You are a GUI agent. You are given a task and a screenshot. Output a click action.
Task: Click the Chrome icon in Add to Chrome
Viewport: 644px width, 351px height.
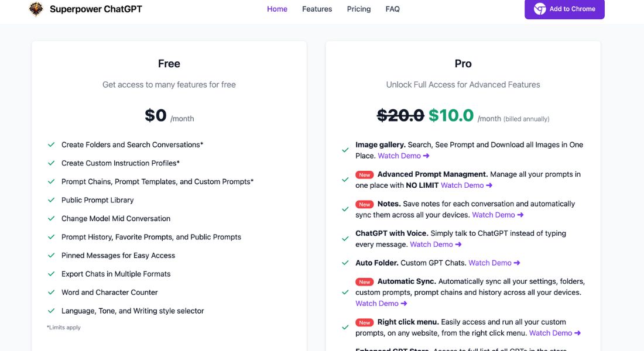point(540,9)
